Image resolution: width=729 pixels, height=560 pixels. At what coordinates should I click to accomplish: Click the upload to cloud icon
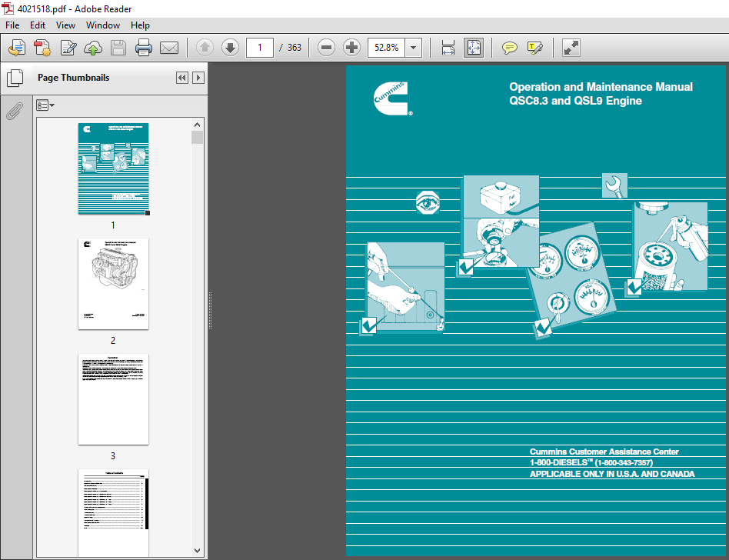[x=93, y=48]
